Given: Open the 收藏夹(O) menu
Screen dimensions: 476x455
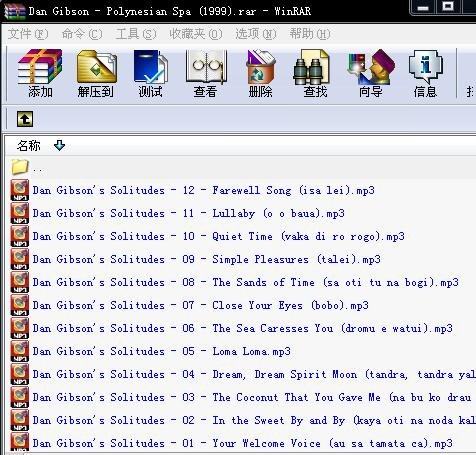Looking at the screenshot, I should pyautogui.click(x=196, y=34).
